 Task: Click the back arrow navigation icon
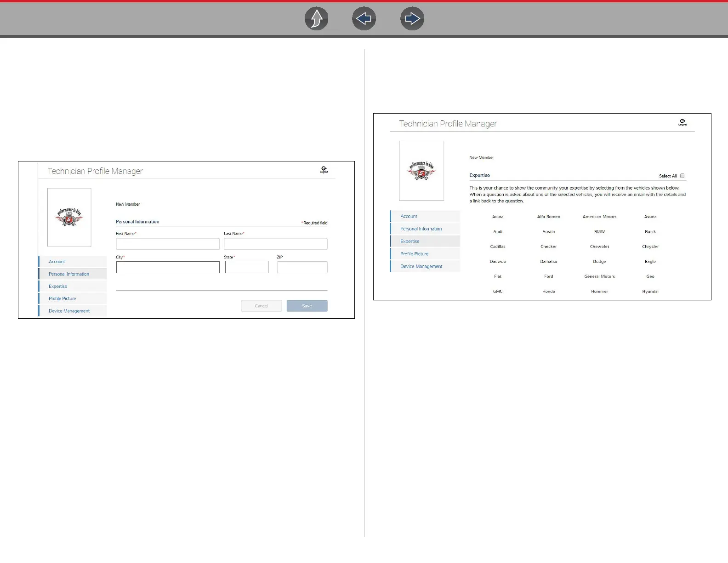click(x=364, y=19)
